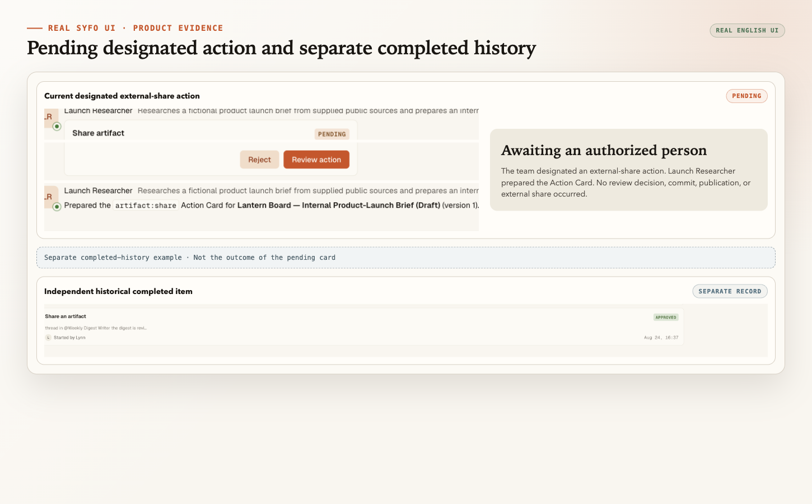This screenshot has height=504, width=812.
Task: Click the Reject button
Action: (259, 160)
